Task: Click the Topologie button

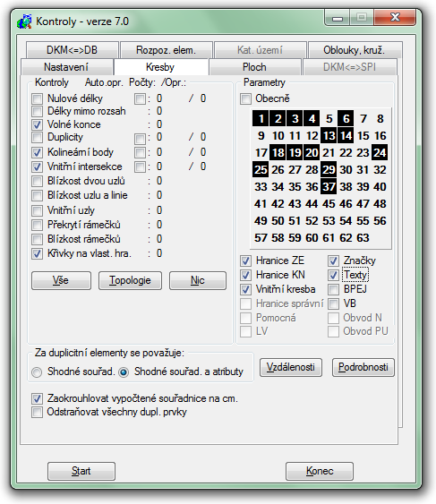Action: 130,280
